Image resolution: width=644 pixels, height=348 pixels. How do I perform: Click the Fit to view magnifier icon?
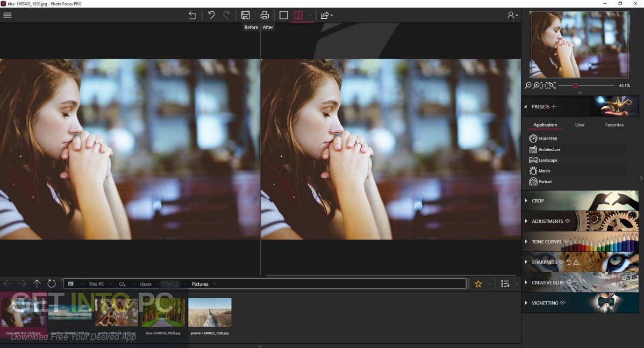pos(552,85)
